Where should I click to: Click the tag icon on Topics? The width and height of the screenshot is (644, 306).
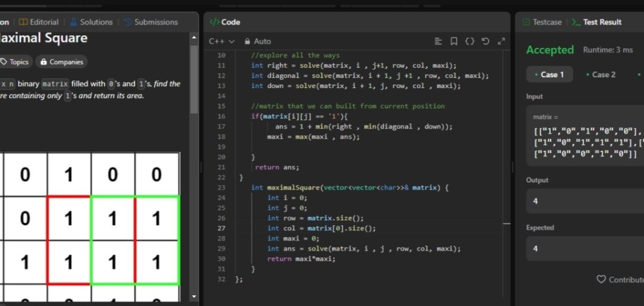(4, 62)
